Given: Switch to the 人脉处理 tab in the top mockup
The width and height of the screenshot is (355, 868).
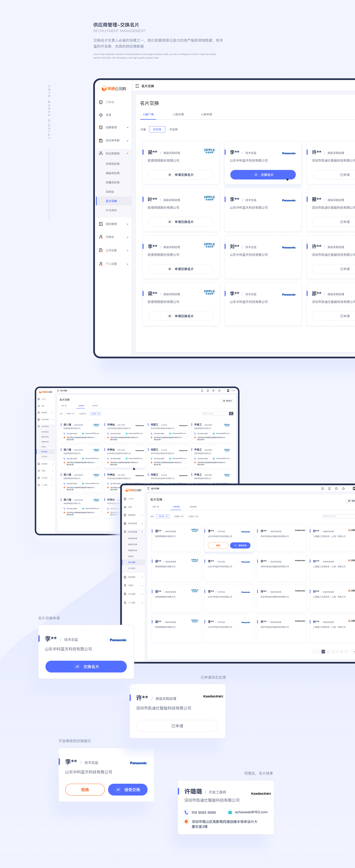Looking at the screenshot, I should click(178, 114).
